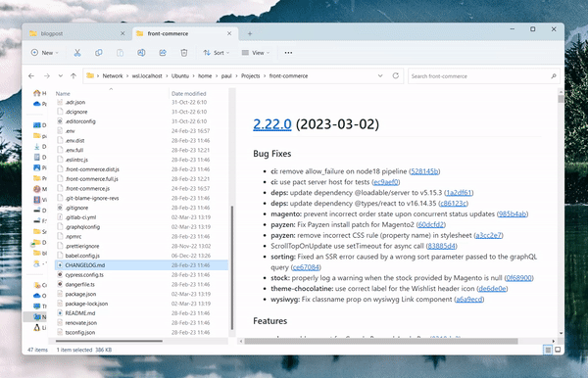Image resolution: width=588 pixels, height=378 pixels.
Task: Expand the recent locations chevron
Action: (61, 76)
